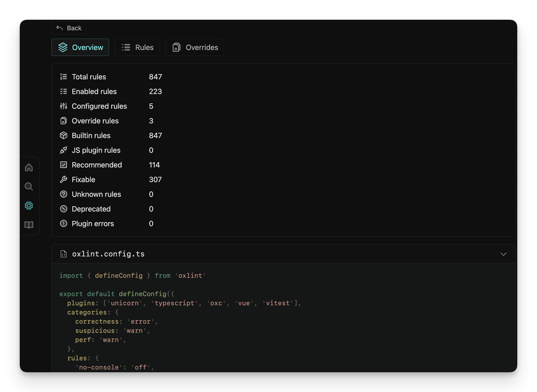The height and width of the screenshot is (392, 537).
Task: Click the 'oxlint.config.ts' file name
Action: coord(108,254)
